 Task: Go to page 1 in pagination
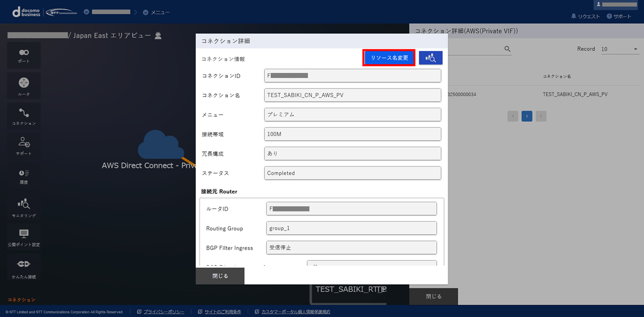[526, 116]
